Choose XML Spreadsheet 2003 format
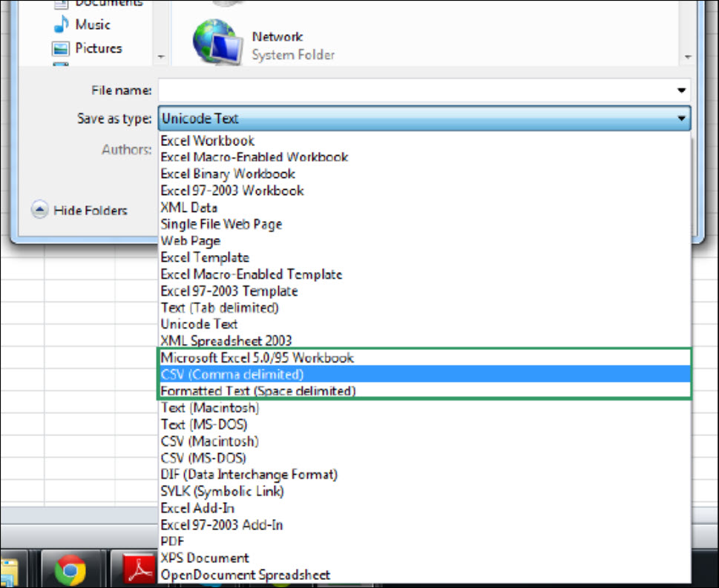 click(424, 341)
